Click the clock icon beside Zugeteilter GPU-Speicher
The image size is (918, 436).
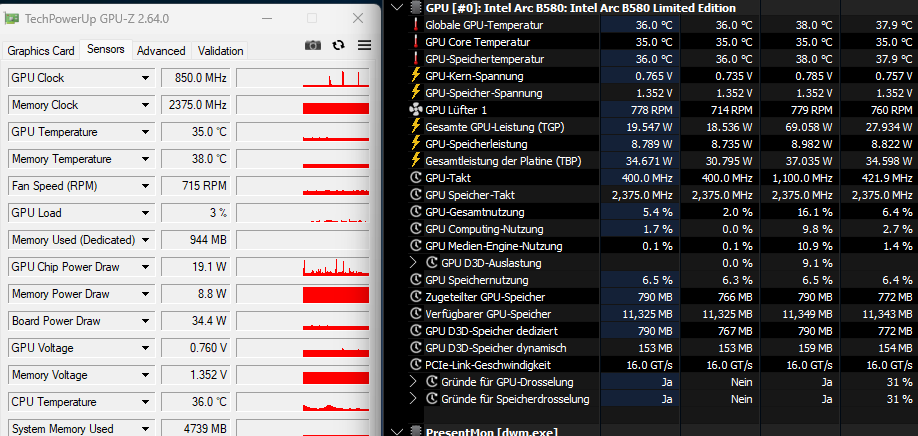point(416,297)
